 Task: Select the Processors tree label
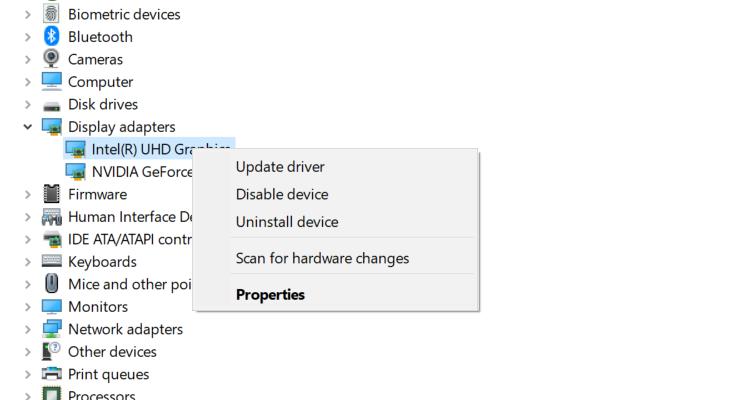tap(101, 395)
